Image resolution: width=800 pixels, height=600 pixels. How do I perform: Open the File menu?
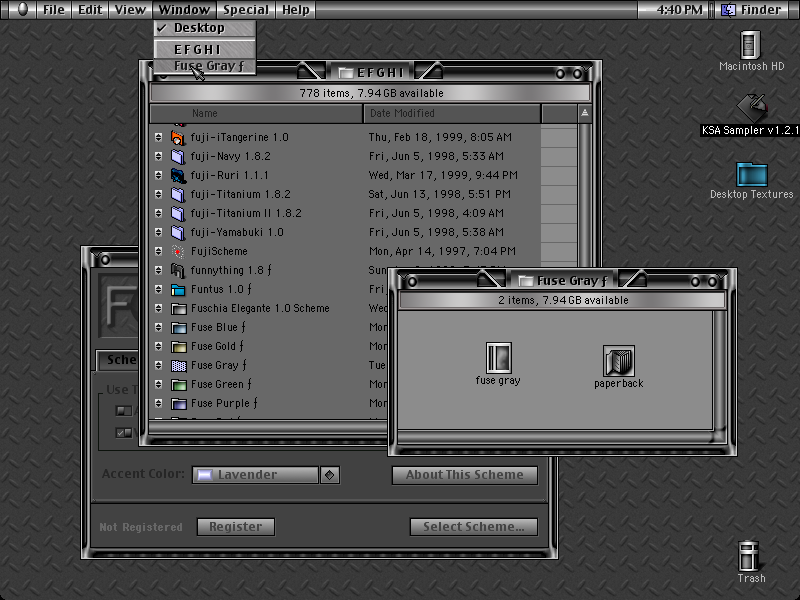coord(54,9)
